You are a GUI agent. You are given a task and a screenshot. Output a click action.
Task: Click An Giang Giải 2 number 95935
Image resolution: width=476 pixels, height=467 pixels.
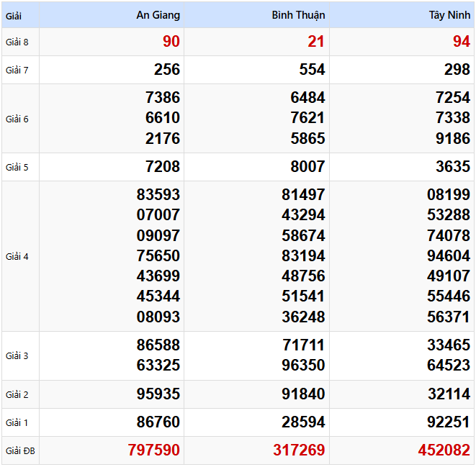point(158,394)
